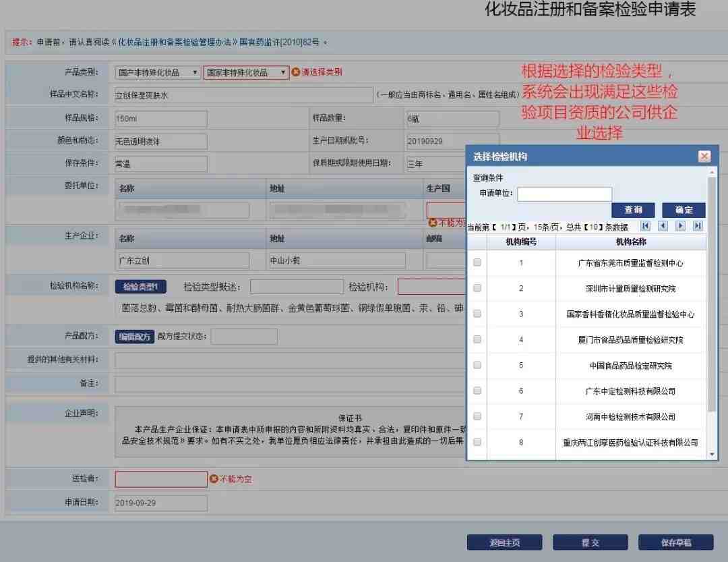Expand the 国家非特殊化妆品 sub-category dropdown

point(246,72)
